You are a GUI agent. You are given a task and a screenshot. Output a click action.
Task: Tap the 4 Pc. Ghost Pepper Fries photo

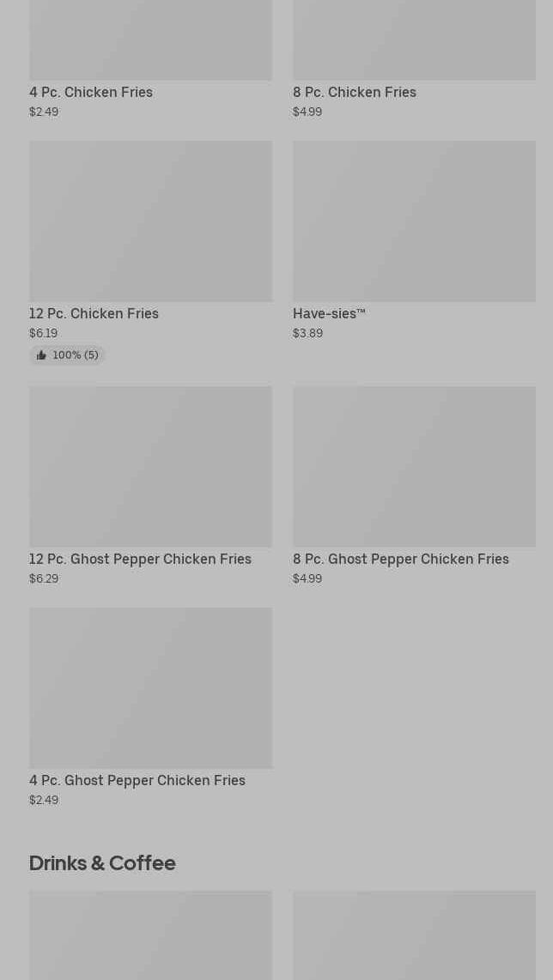(151, 687)
